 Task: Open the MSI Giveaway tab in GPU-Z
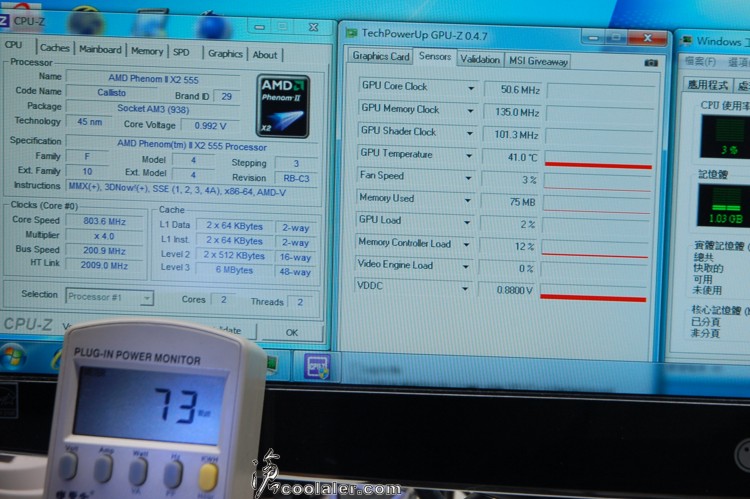coord(538,61)
